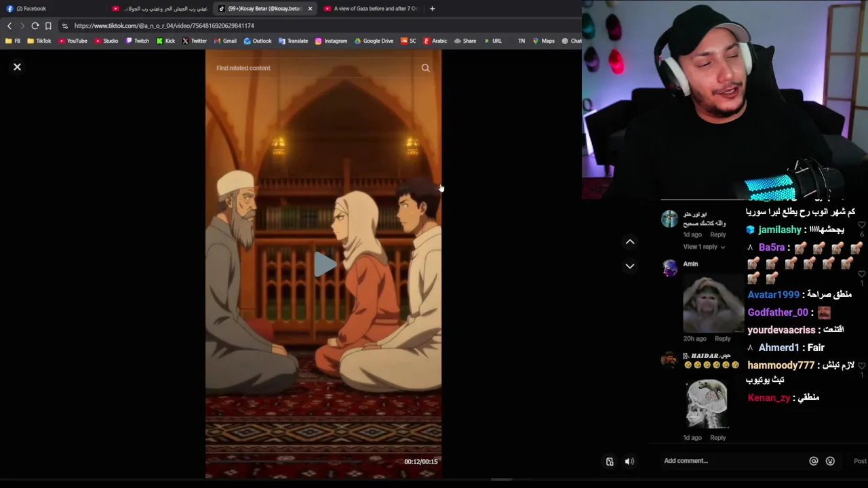Bookmark this page with the bookmark icon
Viewport: 868px width, 488px height.
click(x=48, y=26)
